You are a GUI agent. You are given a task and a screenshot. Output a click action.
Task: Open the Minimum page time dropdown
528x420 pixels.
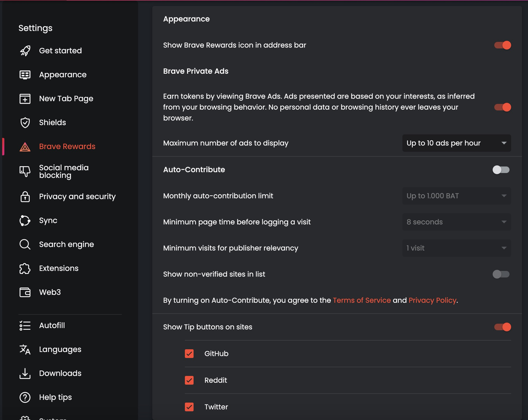[456, 222]
